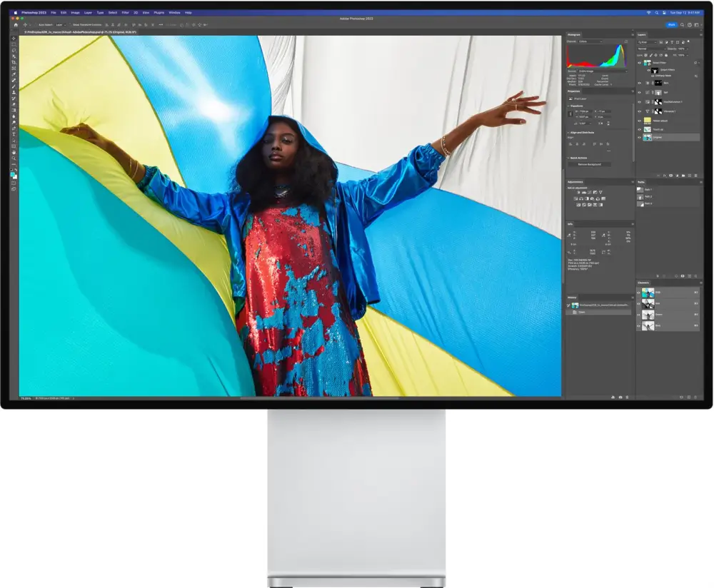This screenshot has height=588, width=714.
Task: Select the Lasso tool
Action: (x=14, y=51)
